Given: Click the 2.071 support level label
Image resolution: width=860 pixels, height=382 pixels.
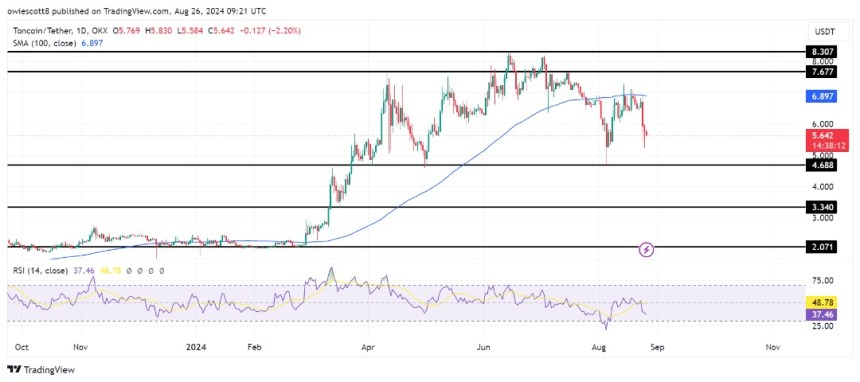Looking at the screenshot, I should (x=821, y=248).
